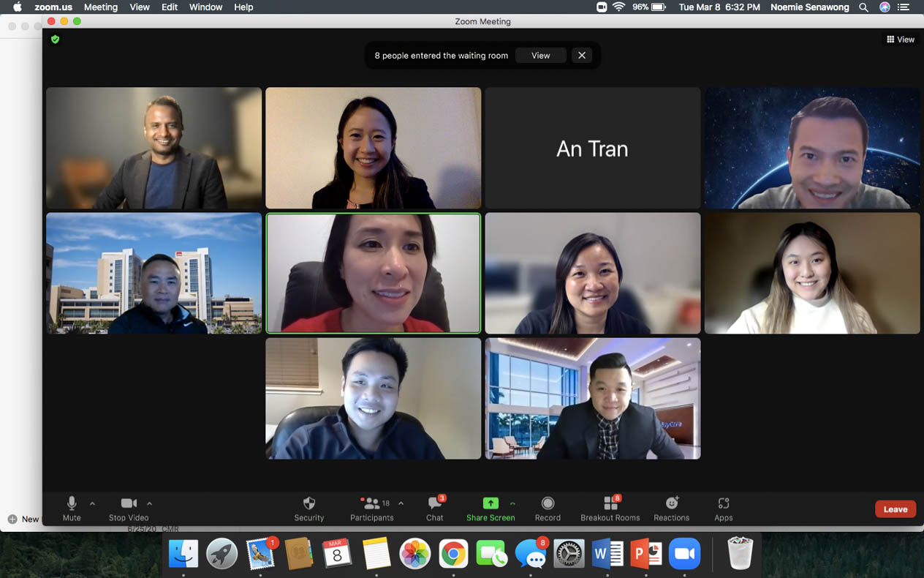Open the Reactions menu
Screen dimensions: 924x578
coord(671,503)
